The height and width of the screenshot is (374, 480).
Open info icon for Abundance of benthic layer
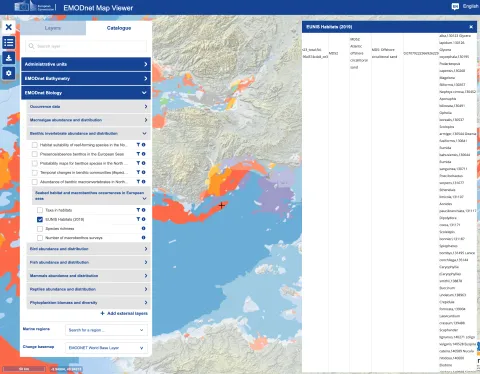[x=144, y=182]
